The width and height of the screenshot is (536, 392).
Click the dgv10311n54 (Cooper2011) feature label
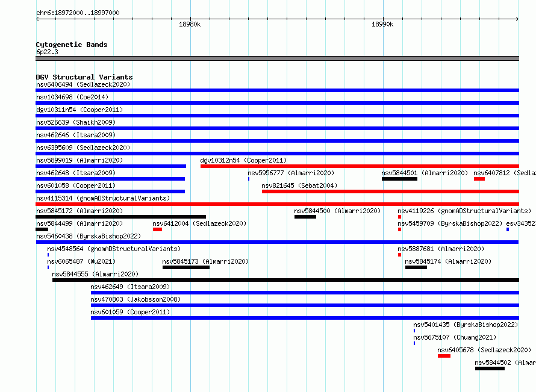pyautogui.click(x=79, y=110)
